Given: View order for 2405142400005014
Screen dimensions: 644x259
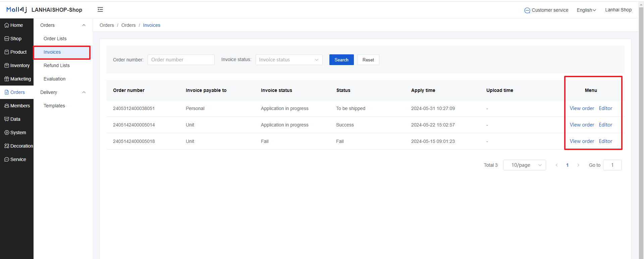Looking at the screenshot, I should (x=582, y=125).
